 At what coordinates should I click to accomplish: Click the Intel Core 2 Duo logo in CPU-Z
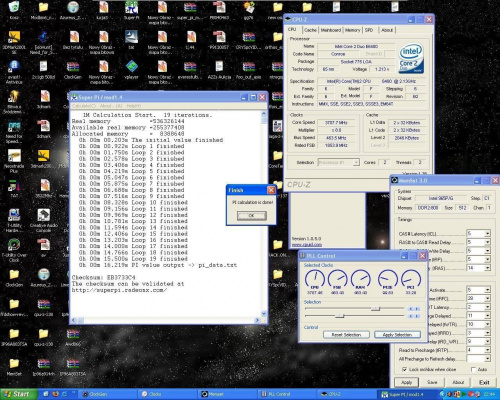coord(411,59)
